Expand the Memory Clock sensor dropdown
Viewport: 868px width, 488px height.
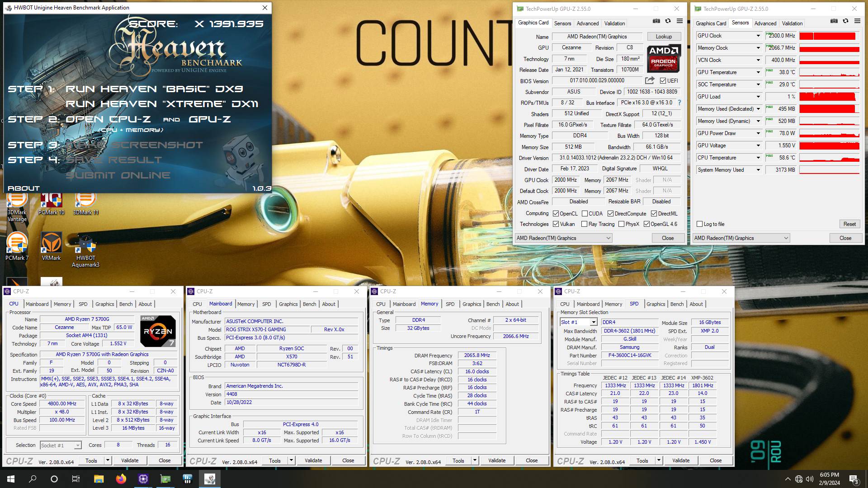tap(758, 48)
